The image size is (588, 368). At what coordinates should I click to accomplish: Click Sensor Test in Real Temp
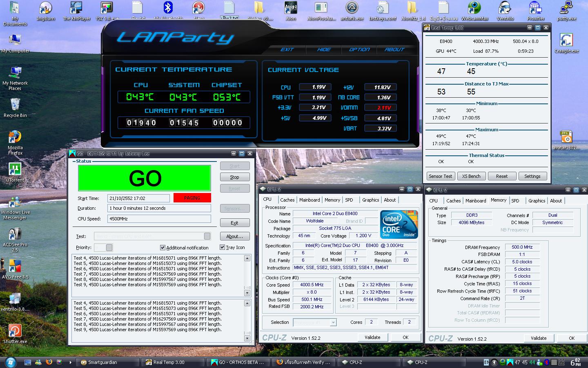(440, 176)
